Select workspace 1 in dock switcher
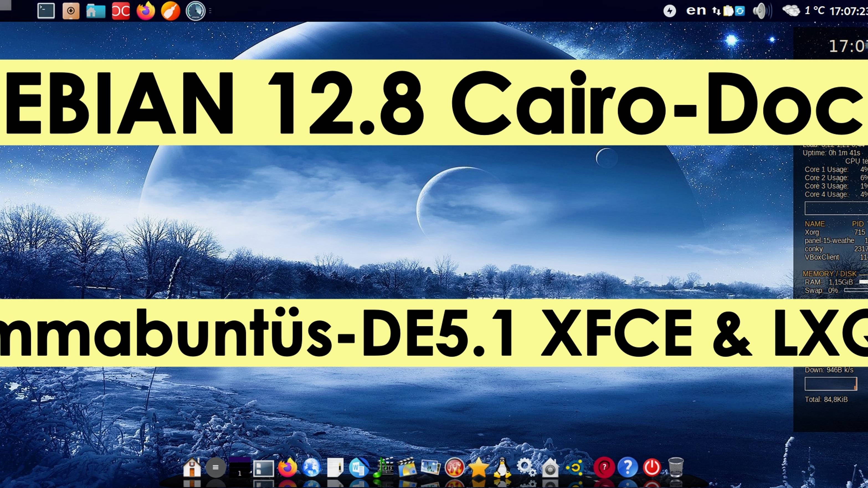 (x=240, y=468)
